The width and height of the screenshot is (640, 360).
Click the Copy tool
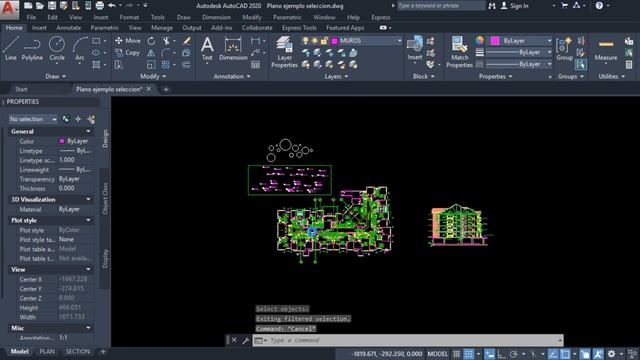[127, 53]
